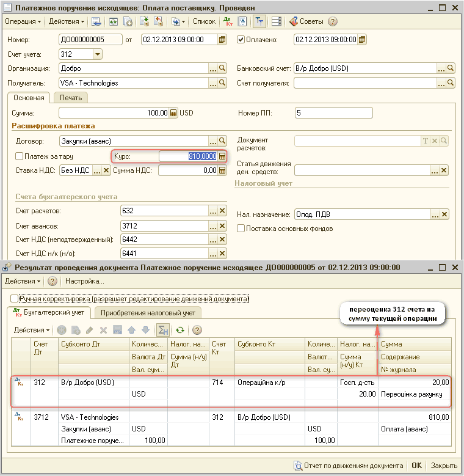Click magnifier icon next to Организация field

(223, 68)
